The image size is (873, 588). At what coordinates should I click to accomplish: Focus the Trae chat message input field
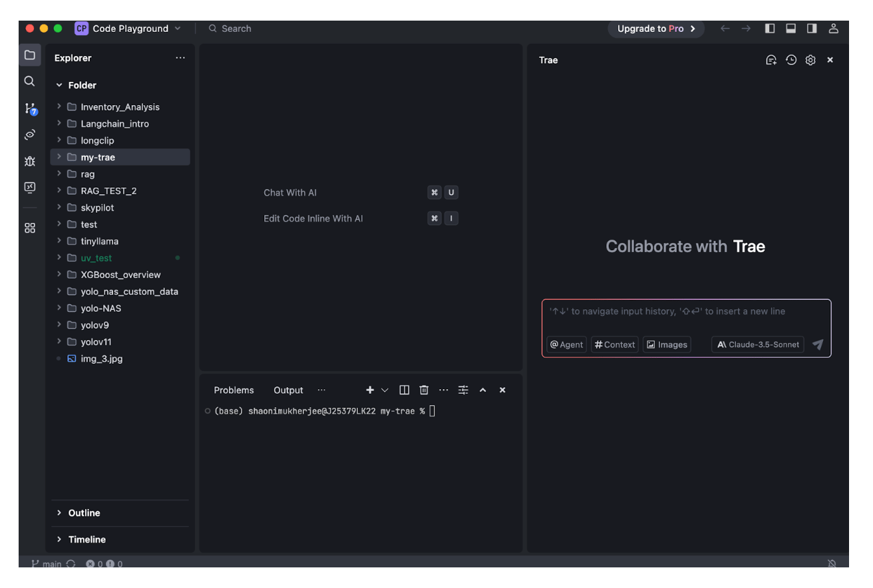click(x=686, y=311)
